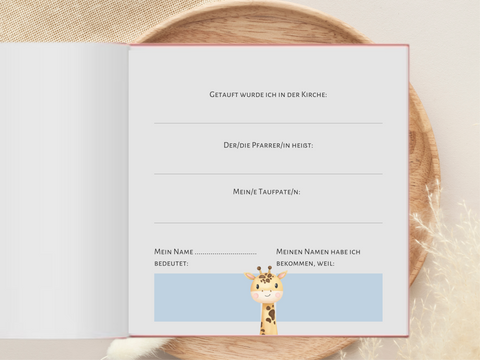Screen dimensions: 480x360
Task: Click the 'Mein Name' text
Action: pyautogui.click(x=173, y=251)
